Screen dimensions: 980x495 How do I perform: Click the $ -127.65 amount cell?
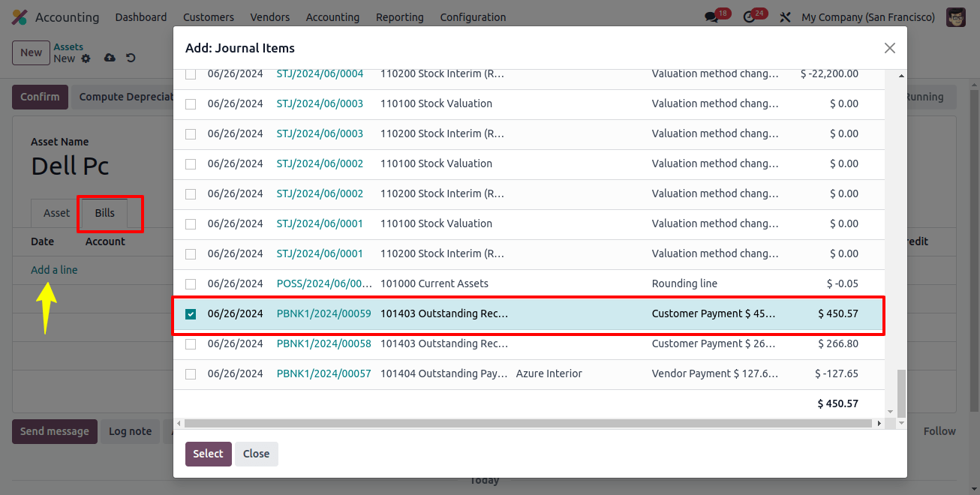(837, 373)
